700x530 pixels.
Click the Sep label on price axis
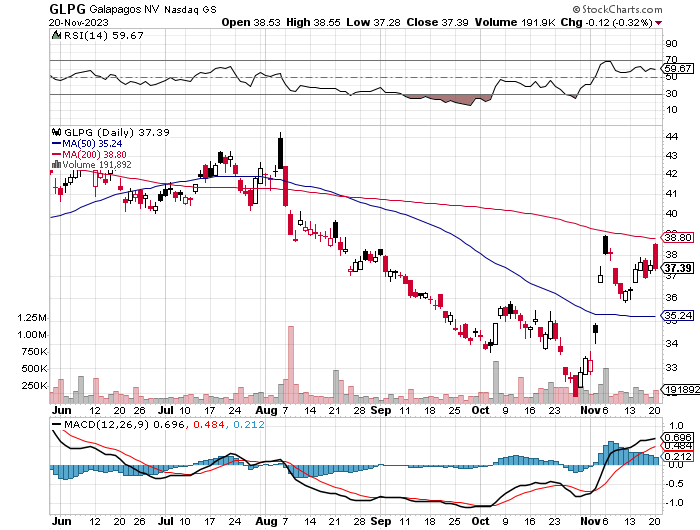coord(381,410)
